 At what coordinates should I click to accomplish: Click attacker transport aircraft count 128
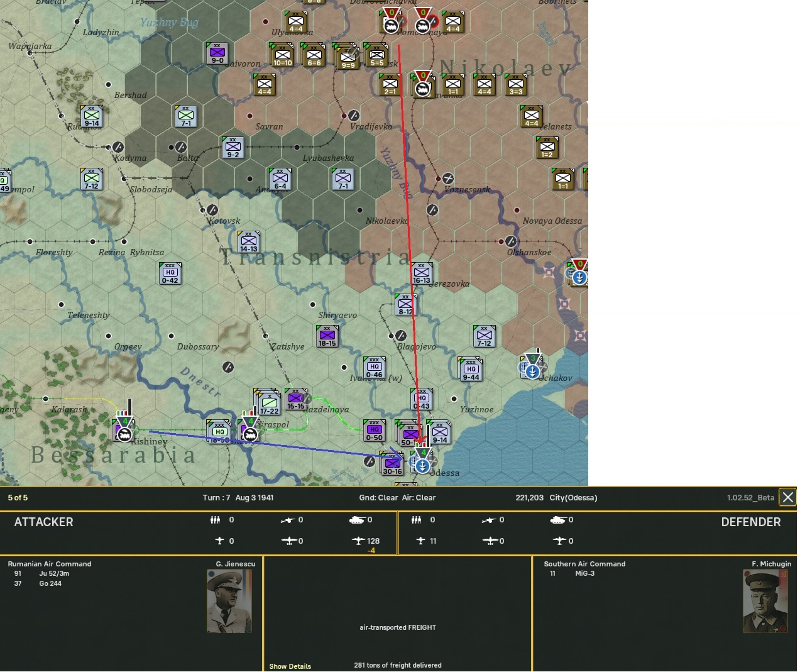pyautogui.click(x=373, y=541)
